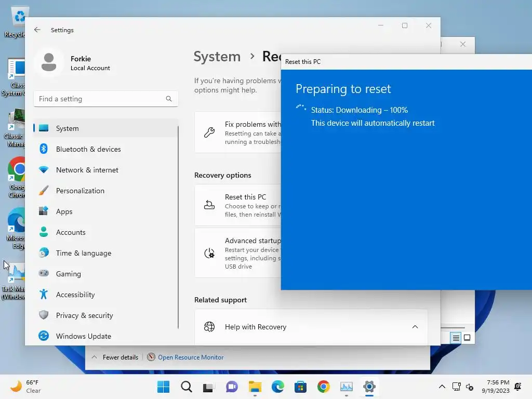
Task: Click the Settings gear on taskbar
Action: click(x=369, y=387)
